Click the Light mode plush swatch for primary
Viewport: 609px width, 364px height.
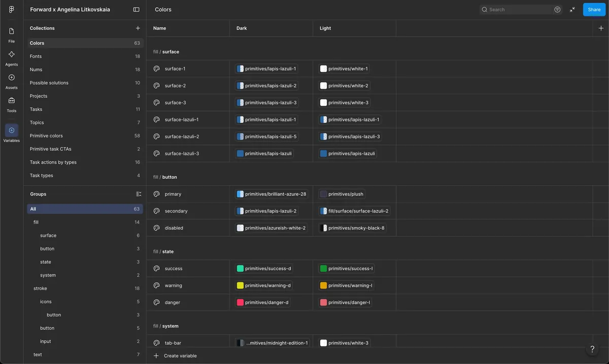click(323, 194)
